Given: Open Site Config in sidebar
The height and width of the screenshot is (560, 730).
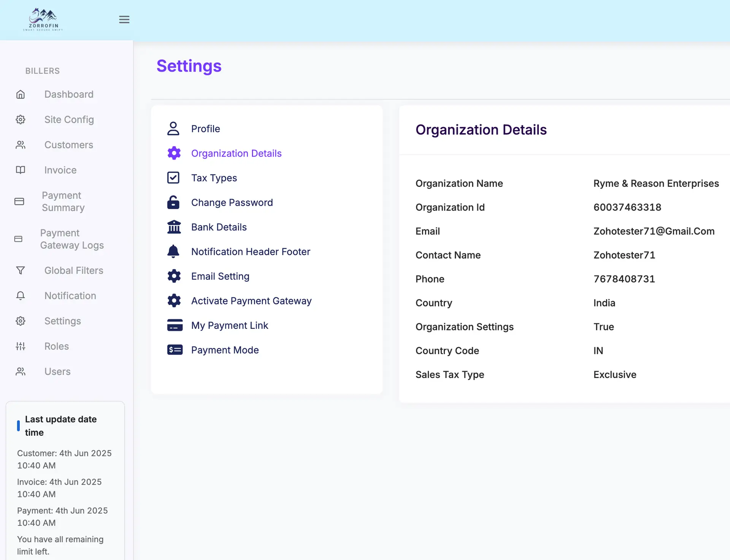Looking at the screenshot, I should [69, 119].
